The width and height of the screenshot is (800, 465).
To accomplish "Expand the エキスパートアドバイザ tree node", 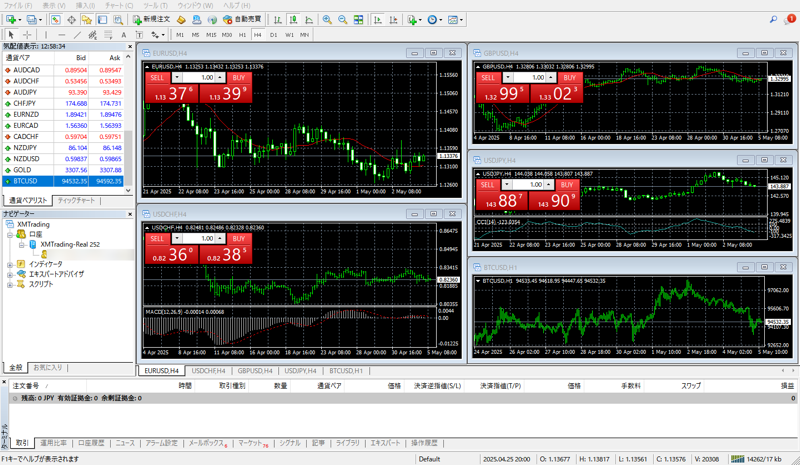I will 10,275.
